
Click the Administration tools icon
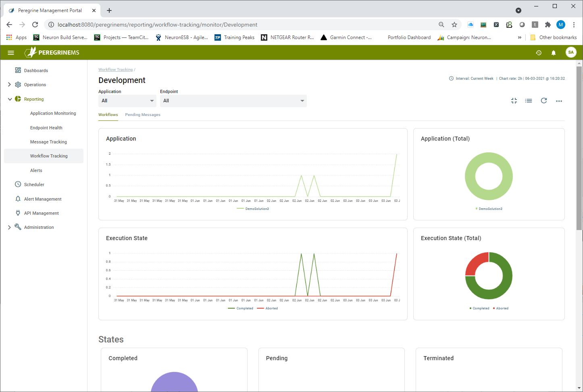click(x=18, y=227)
